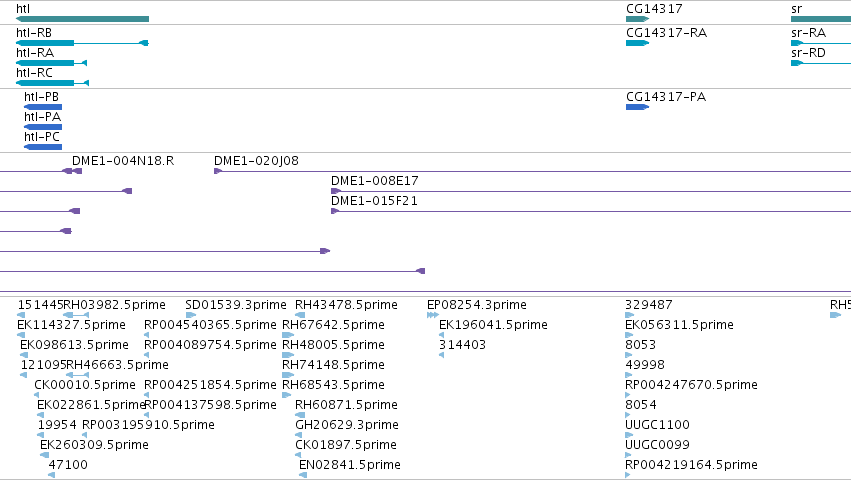The image size is (851, 480).
Task: Select the RH03982.5prime EST label
Action: 115,305
